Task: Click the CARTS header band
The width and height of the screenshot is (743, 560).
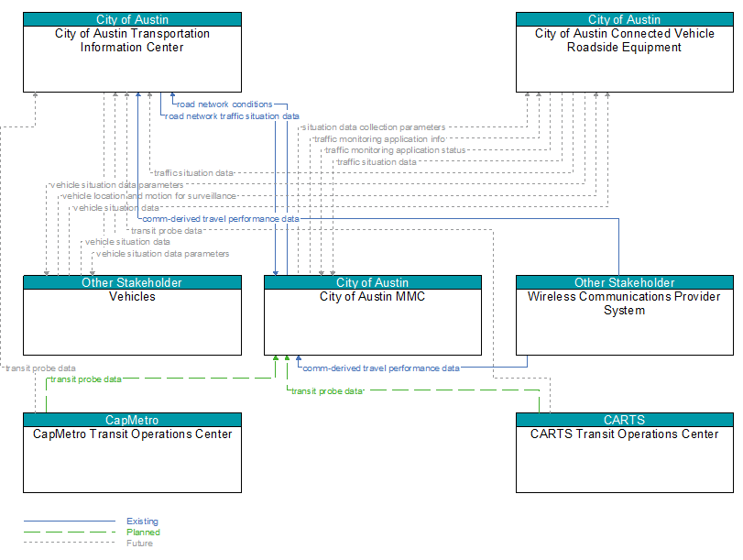Action: click(625, 420)
